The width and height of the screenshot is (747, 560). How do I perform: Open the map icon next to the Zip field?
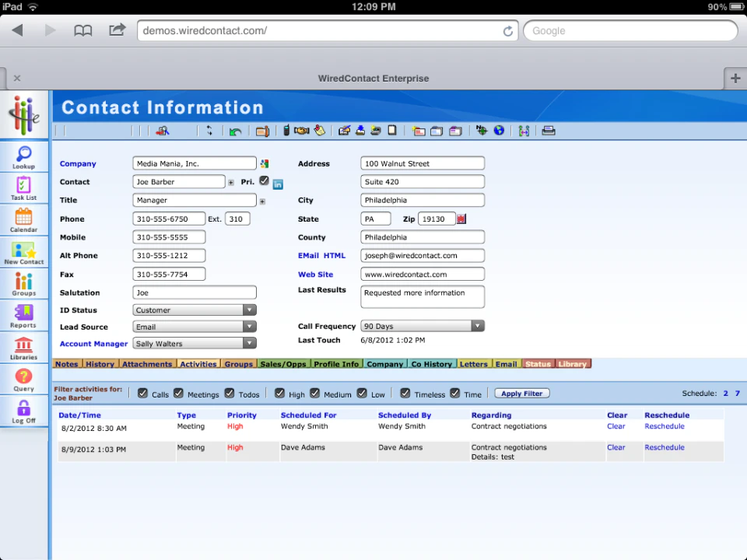tap(461, 219)
